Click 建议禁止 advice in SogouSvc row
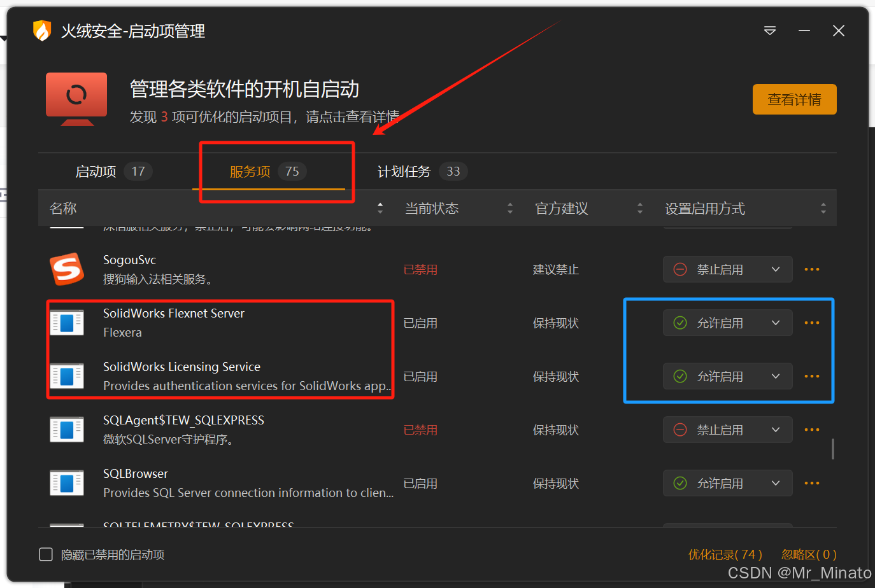Screen dimensions: 875x588 point(556,269)
